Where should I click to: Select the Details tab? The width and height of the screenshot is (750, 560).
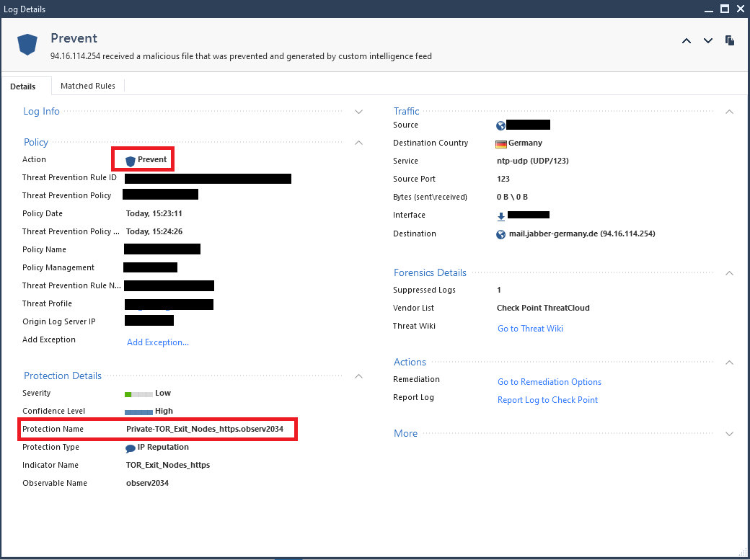pyautogui.click(x=22, y=85)
